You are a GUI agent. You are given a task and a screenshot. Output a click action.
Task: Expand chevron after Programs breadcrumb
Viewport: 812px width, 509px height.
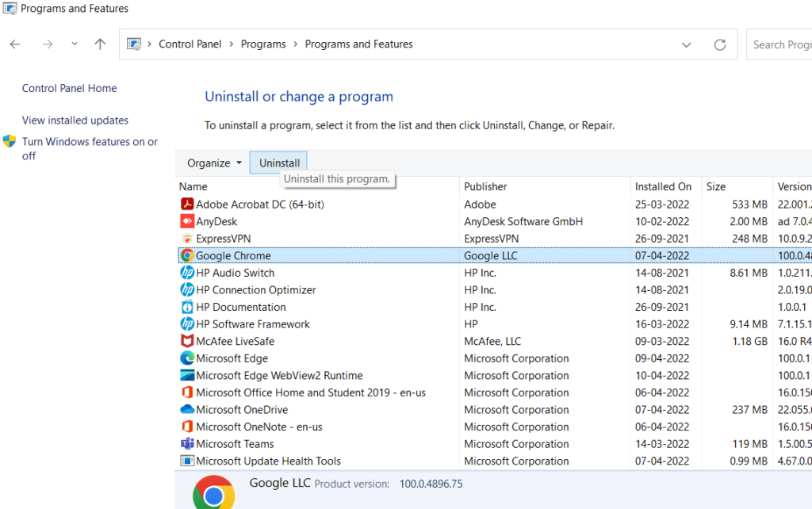click(295, 44)
